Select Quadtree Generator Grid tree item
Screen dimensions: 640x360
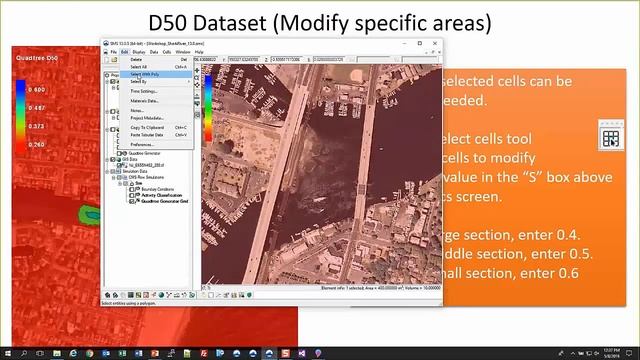(x=164, y=201)
